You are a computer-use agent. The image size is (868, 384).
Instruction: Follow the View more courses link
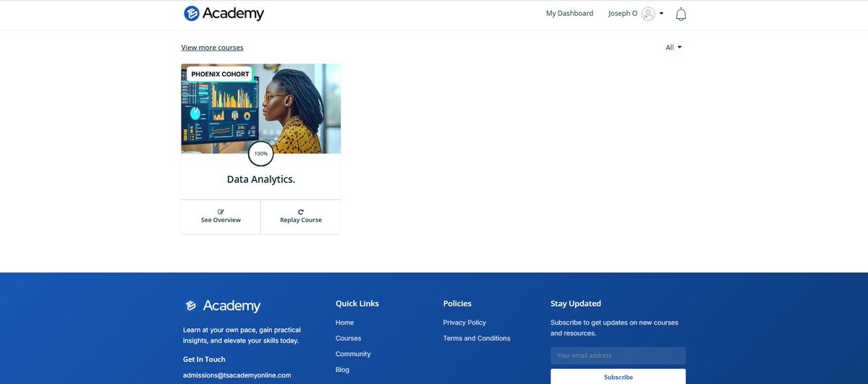tap(212, 48)
